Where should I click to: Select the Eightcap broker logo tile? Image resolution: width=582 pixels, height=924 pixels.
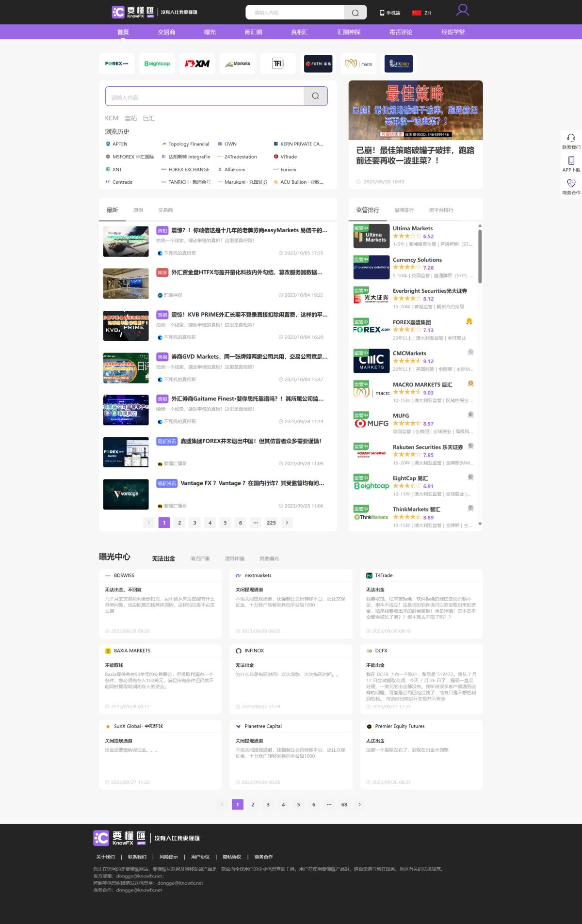[x=157, y=64]
